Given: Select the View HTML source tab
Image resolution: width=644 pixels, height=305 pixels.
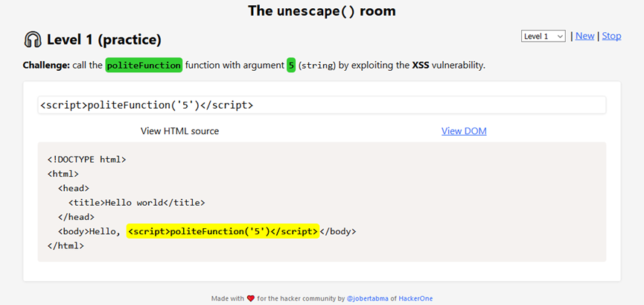Looking at the screenshot, I should (x=180, y=131).
